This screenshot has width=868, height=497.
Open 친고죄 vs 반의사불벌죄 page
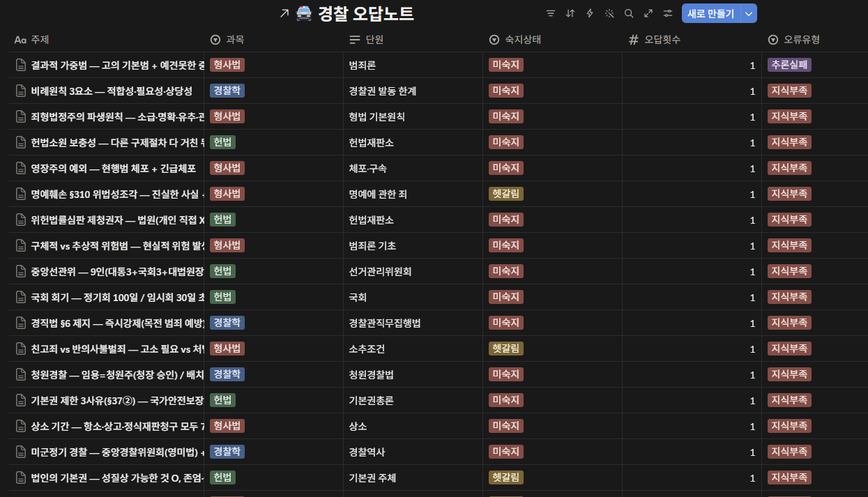[x=117, y=349]
